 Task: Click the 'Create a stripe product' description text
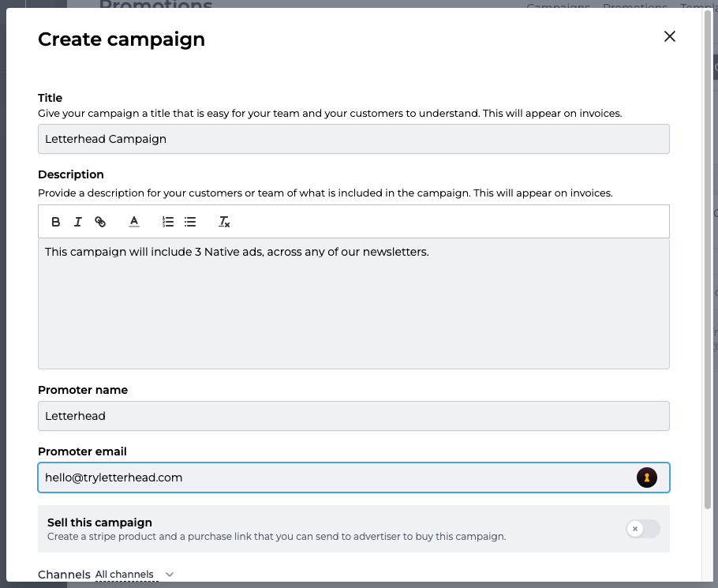coord(277,536)
